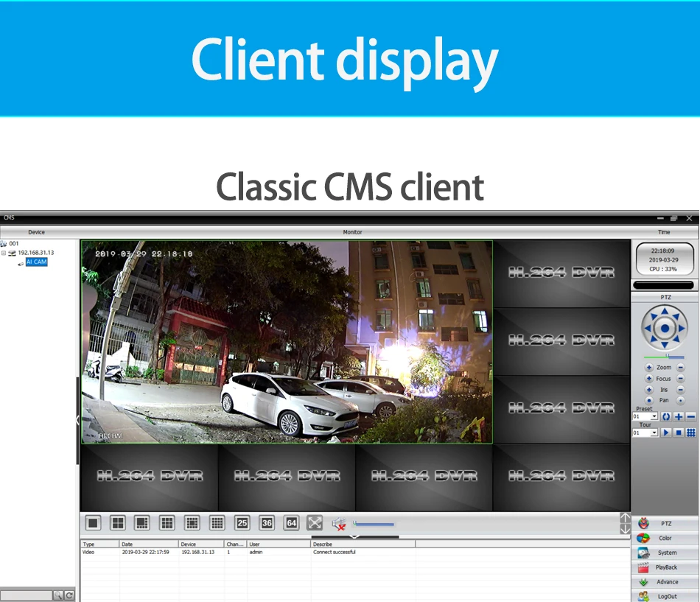Click the device search input field
Image resolution: width=700 pixels, height=602 pixels.
coord(27,595)
